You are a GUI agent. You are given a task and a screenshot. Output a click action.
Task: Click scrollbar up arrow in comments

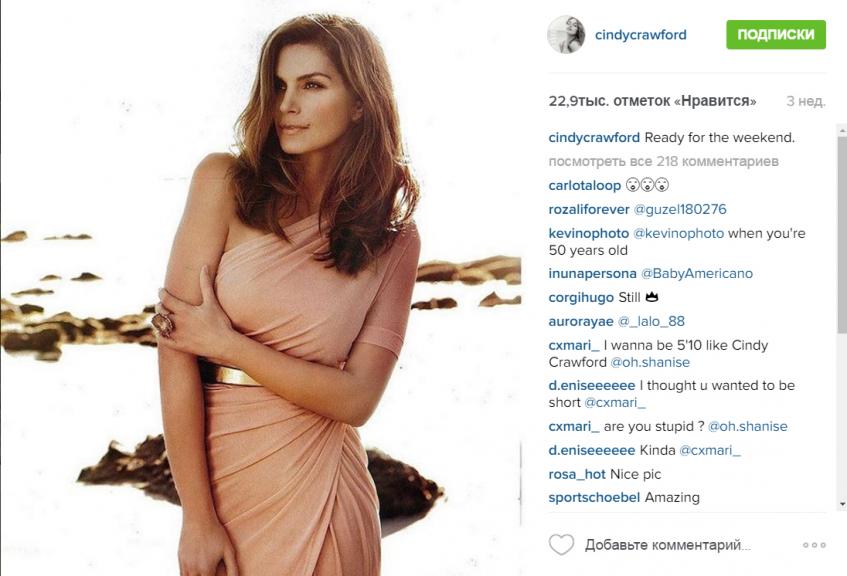[842, 130]
